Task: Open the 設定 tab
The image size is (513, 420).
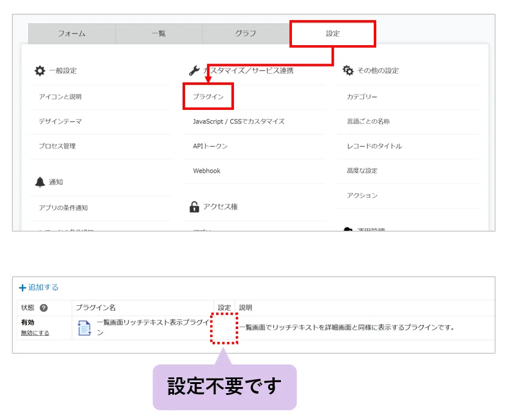Action: click(x=333, y=34)
